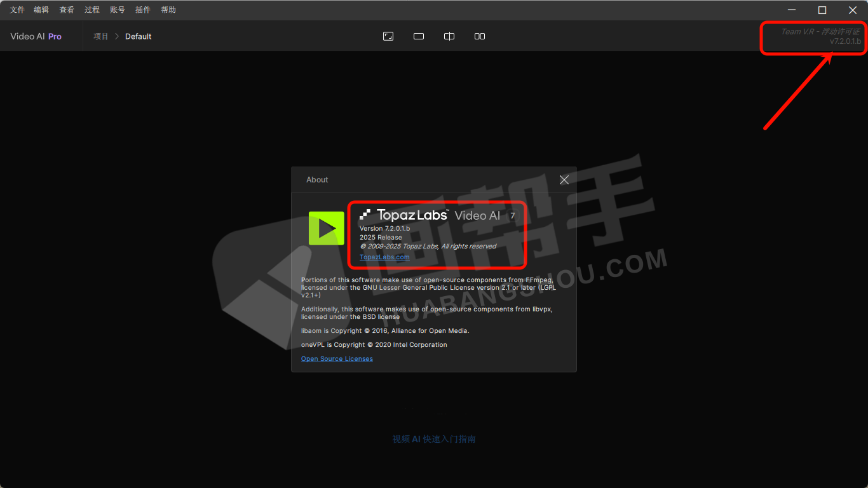Open the 过程 menu
The width and height of the screenshot is (868, 488).
pyautogui.click(x=92, y=10)
